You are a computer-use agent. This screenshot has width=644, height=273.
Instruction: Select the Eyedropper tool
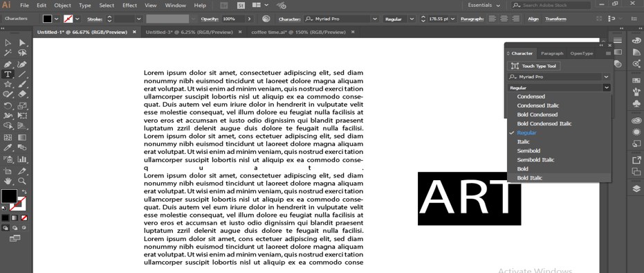[x=8, y=148]
